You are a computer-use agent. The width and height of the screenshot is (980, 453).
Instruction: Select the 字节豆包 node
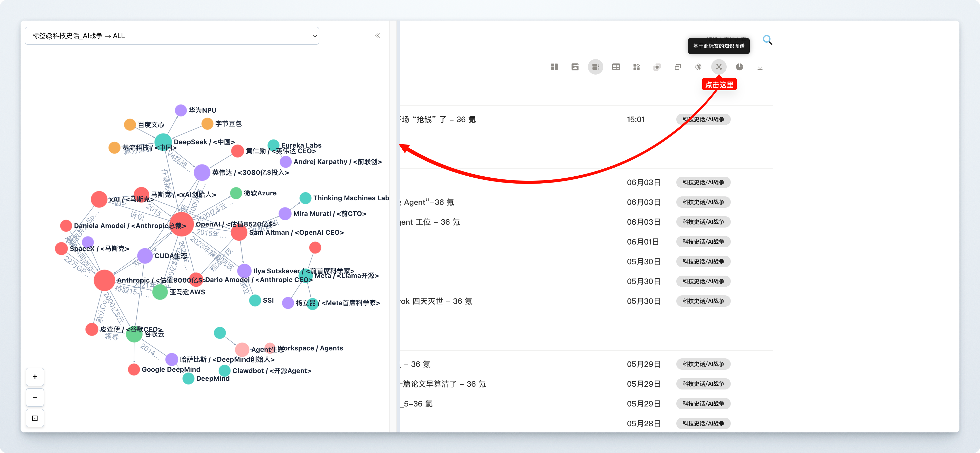(x=207, y=123)
